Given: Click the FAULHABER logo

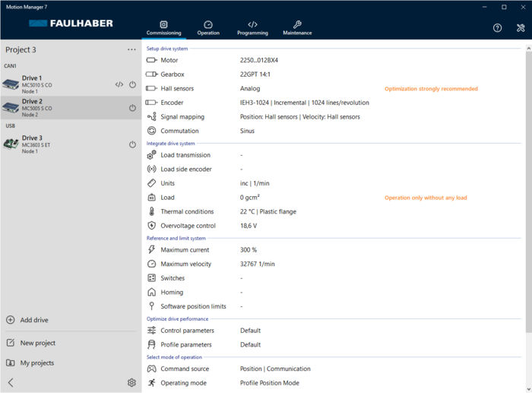Looking at the screenshot, I should [x=71, y=23].
